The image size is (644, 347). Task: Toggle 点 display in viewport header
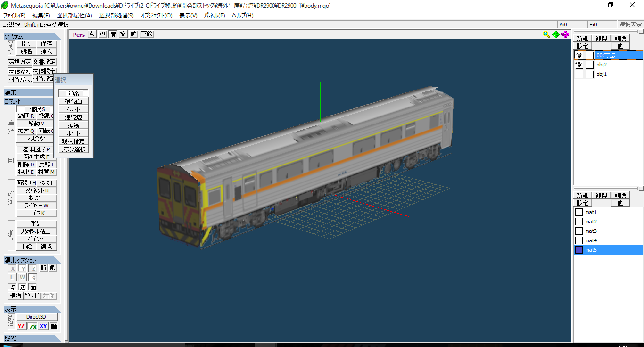point(91,34)
